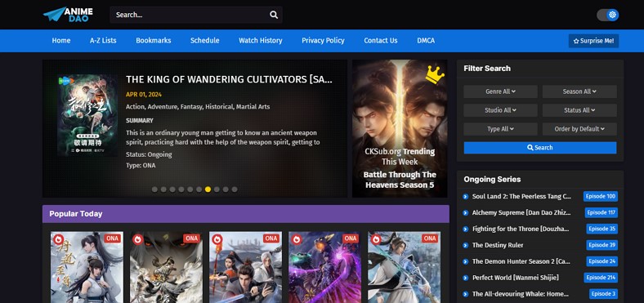Open the DMCA menu item
644x303 pixels.
[426, 41]
